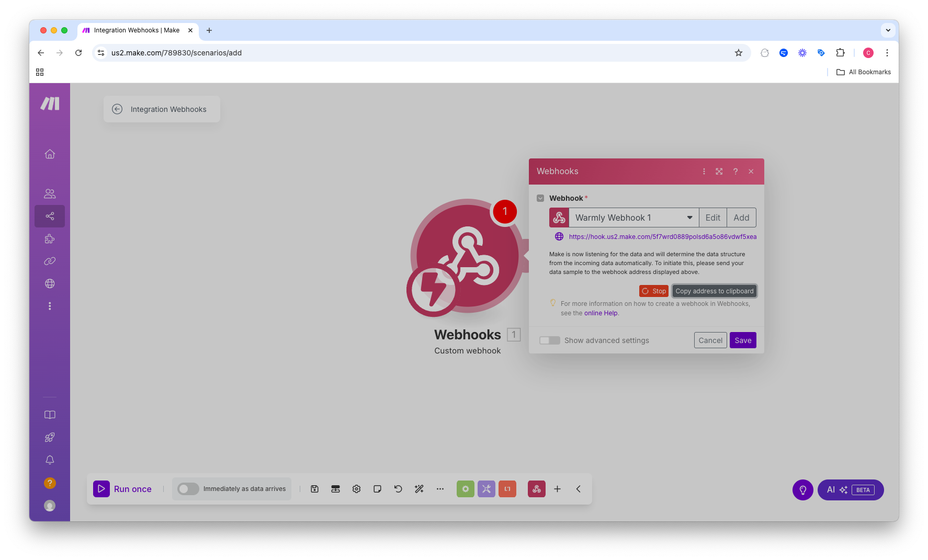The width and height of the screenshot is (928, 560).
Task: Open the user profile avatar in sidebar
Action: (x=50, y=506)
